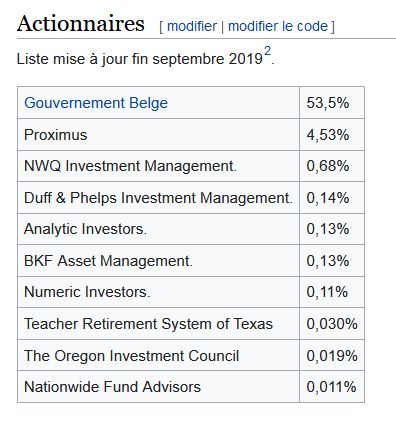Viewport: 396px width, 421px height.
Task: Open footnote reference 2
Action: click(x=267, y=52)
